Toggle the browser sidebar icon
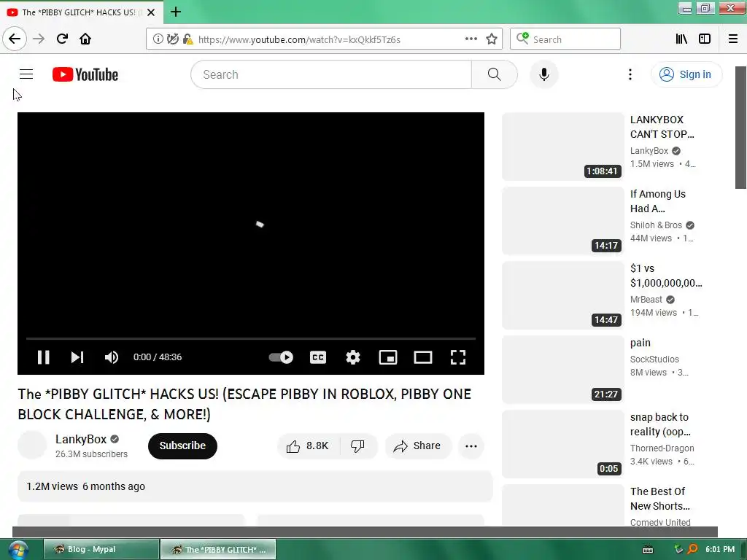 coord(705,39)
